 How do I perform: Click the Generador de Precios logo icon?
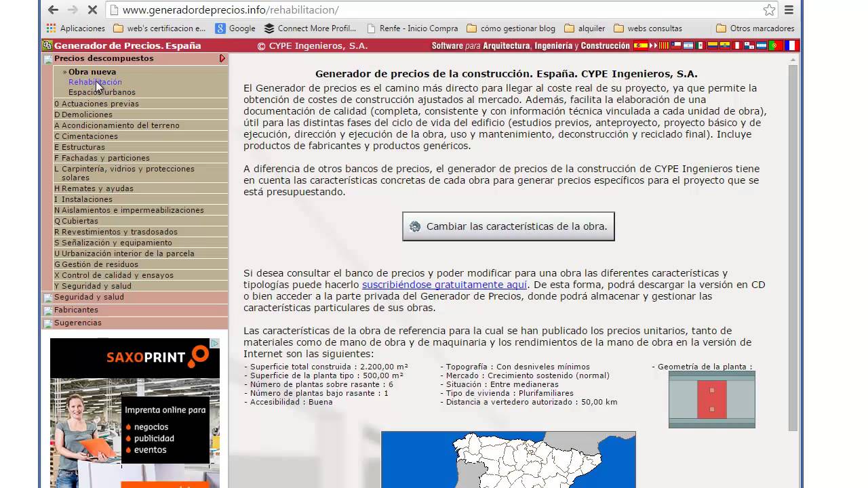coord(47,45)
